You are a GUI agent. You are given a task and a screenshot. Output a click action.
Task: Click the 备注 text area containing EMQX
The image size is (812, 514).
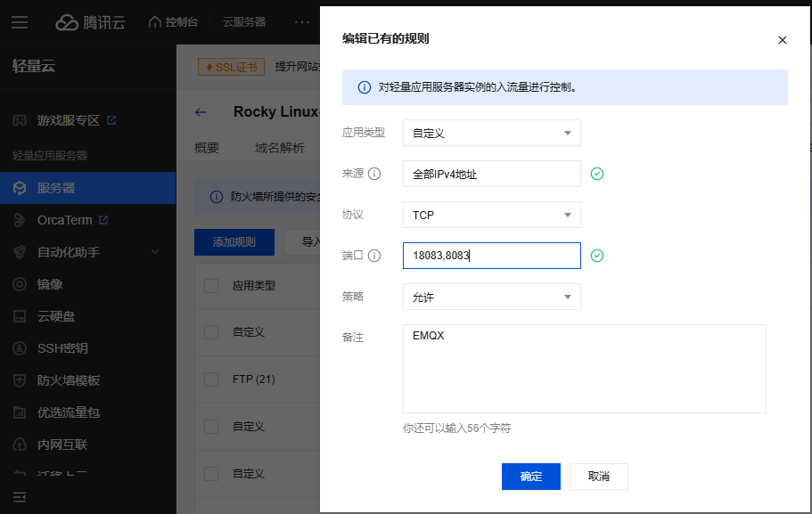click(x=584, y=369)
